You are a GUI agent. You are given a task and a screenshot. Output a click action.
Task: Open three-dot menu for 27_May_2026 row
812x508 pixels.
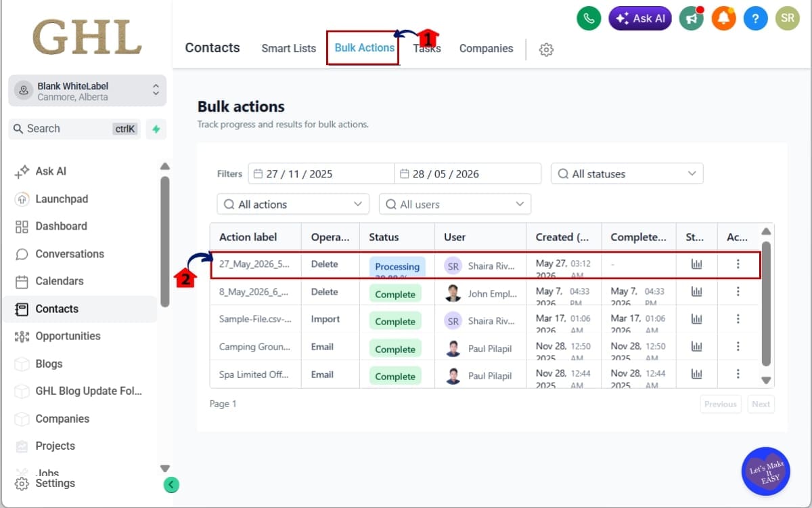[738, 264]
